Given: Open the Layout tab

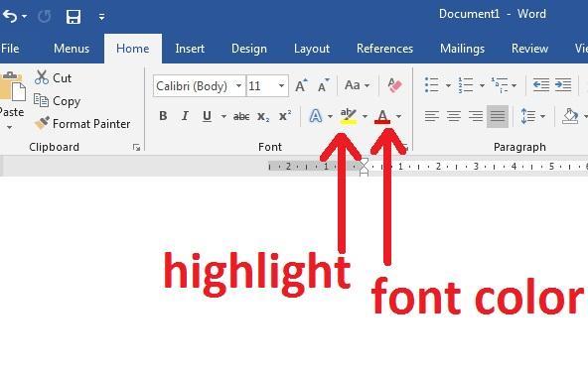Looking at the screenshot, I should 312,49.
